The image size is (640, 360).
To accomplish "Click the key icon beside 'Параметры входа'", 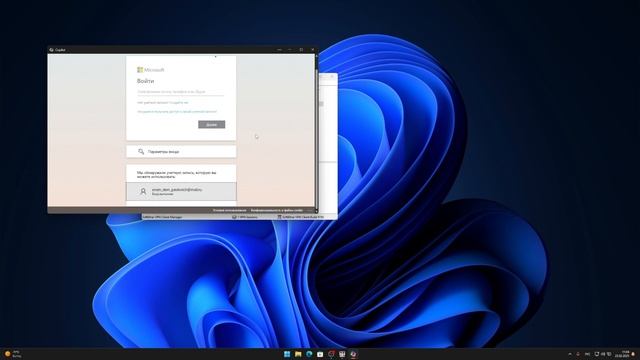I will (x=141, y=151).
